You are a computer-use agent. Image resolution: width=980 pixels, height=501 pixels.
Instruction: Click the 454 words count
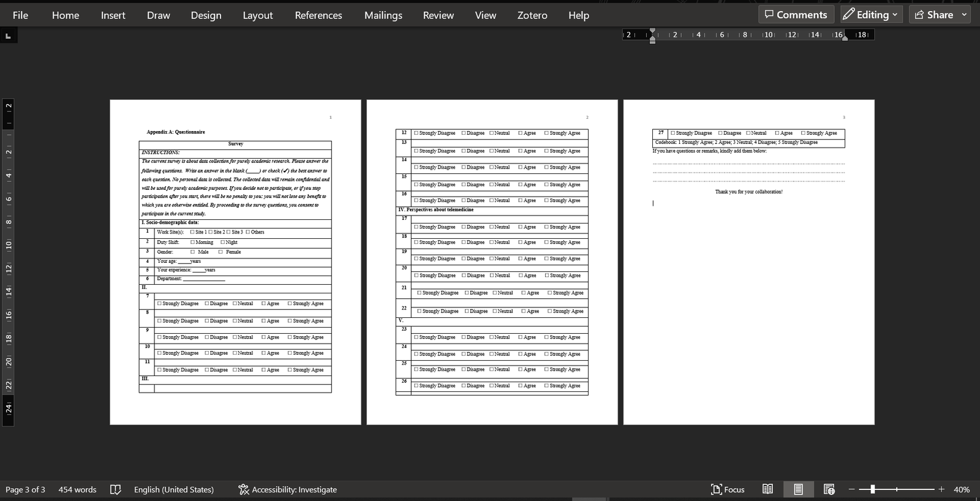click(x=77, y=489)
